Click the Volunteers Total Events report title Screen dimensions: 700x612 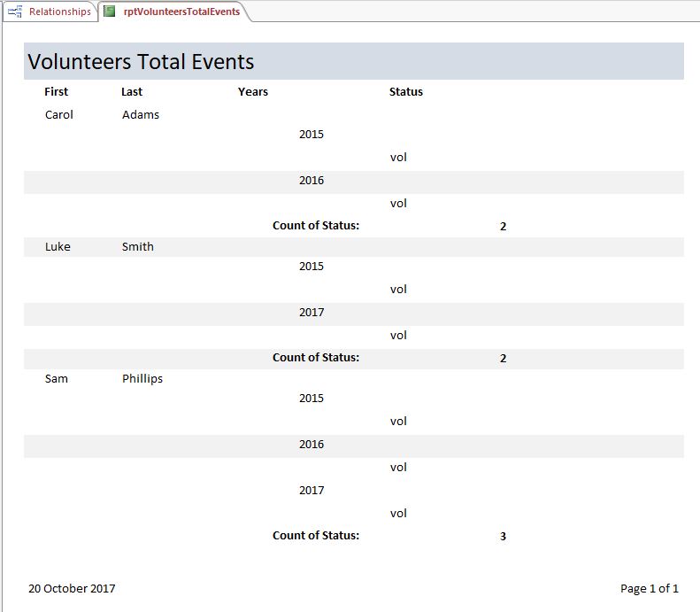[142, 62]
